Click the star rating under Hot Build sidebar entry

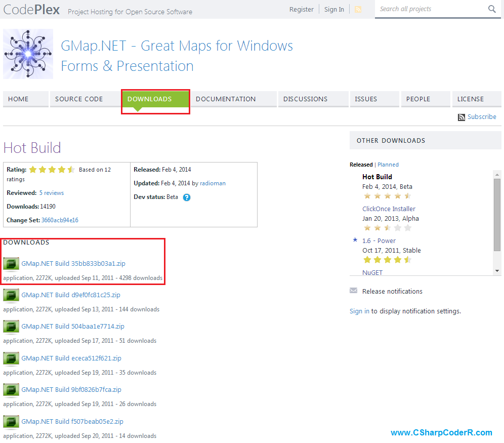pyautogui.click(x=387, y=196)
